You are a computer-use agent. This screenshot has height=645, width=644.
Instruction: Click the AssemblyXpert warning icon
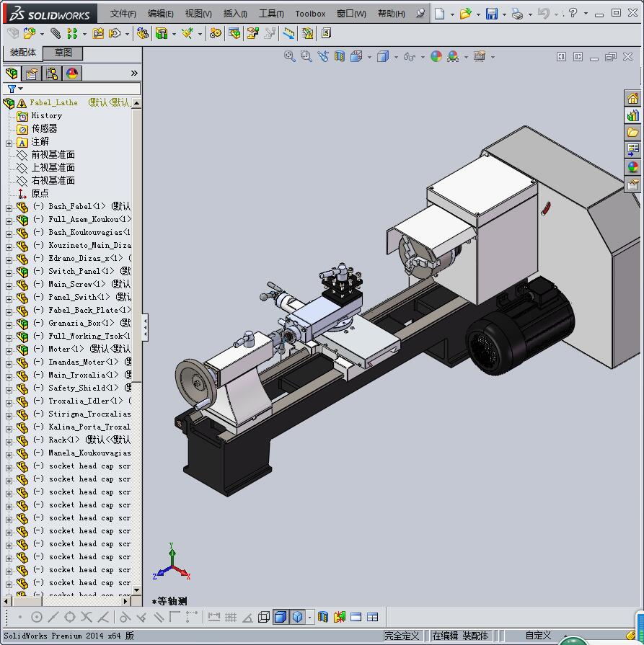(x=307, y=33)
